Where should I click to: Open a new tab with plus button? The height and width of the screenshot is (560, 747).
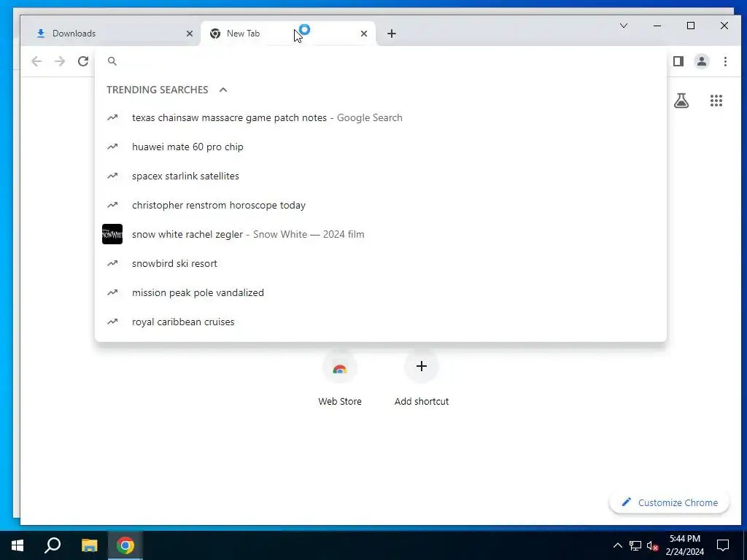click(392, 34)
